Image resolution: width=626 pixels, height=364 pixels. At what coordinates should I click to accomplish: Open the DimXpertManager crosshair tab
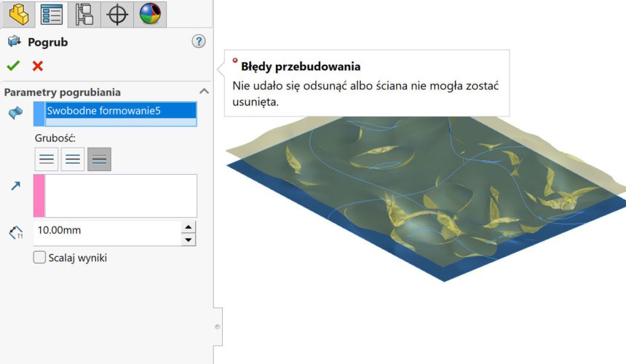click(116, 13)
